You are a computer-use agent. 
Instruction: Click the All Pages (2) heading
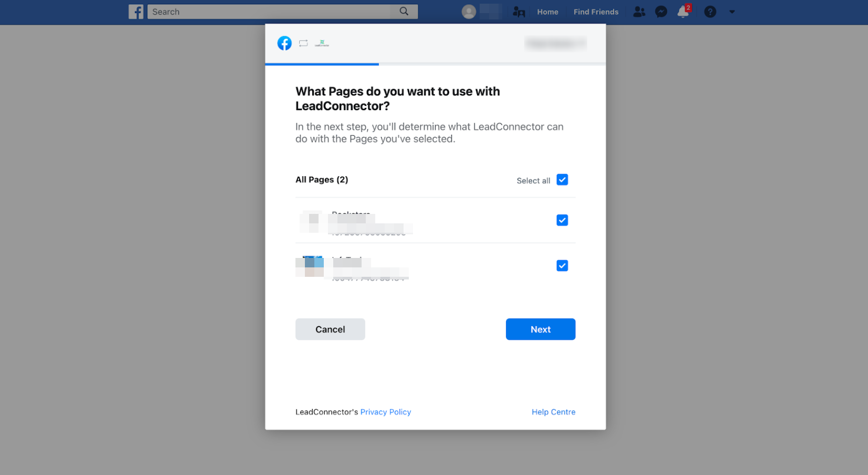pyautogui.click(x=322, y=180)
